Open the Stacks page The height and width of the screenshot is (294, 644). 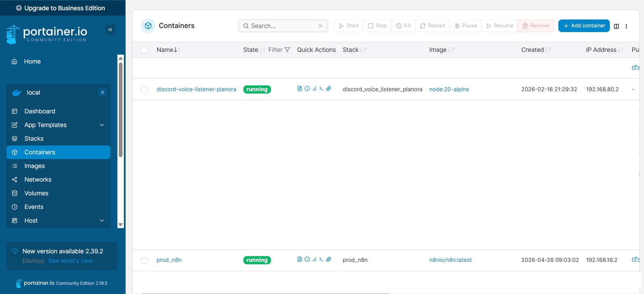point(58,139)
